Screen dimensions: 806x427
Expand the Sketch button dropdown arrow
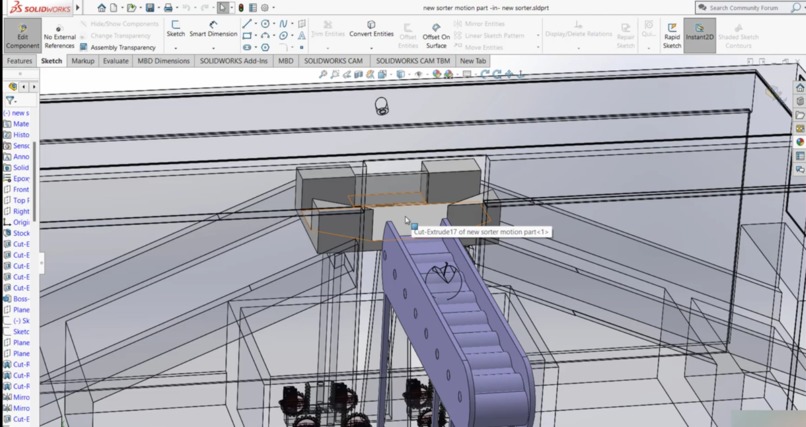click(175, 48)
